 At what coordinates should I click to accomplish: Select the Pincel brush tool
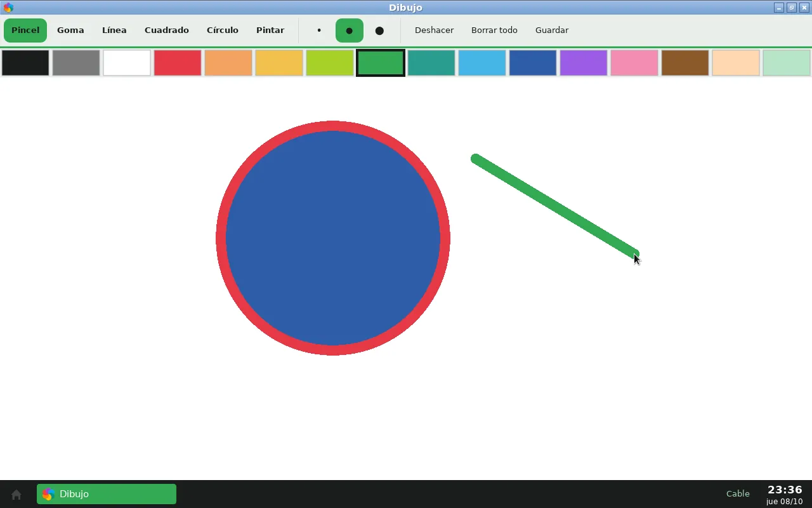[25, 30]
